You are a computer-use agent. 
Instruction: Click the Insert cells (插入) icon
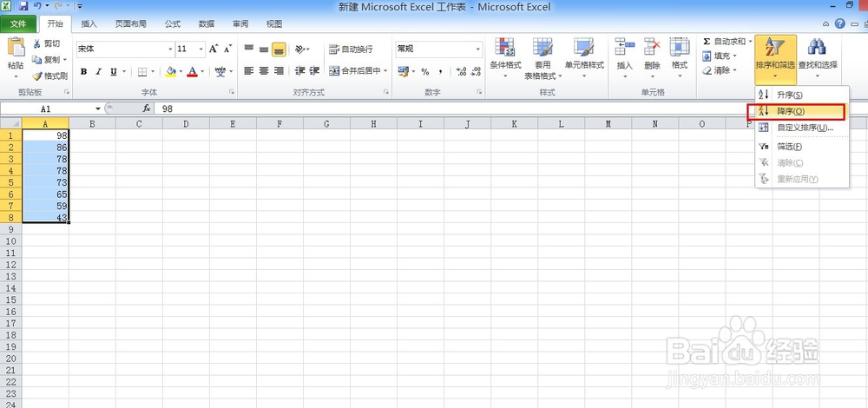[x=624, y=47]
